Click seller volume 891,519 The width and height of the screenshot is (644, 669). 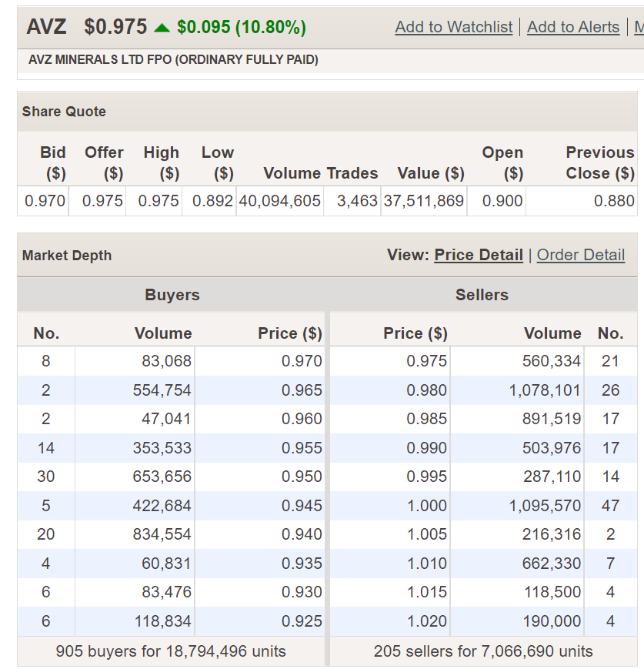(x=552, y=419)
